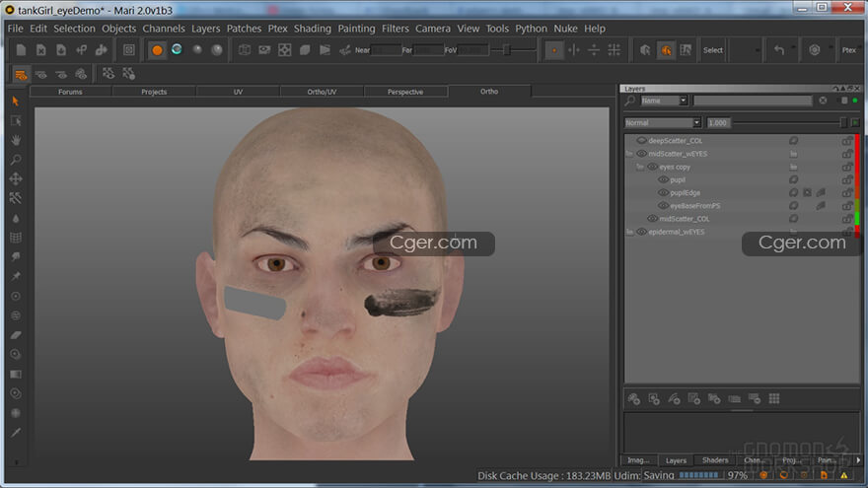868x488 pixels.
Task: Toggle visibility of epidermal_wEYES group
Action: (641, 232)
